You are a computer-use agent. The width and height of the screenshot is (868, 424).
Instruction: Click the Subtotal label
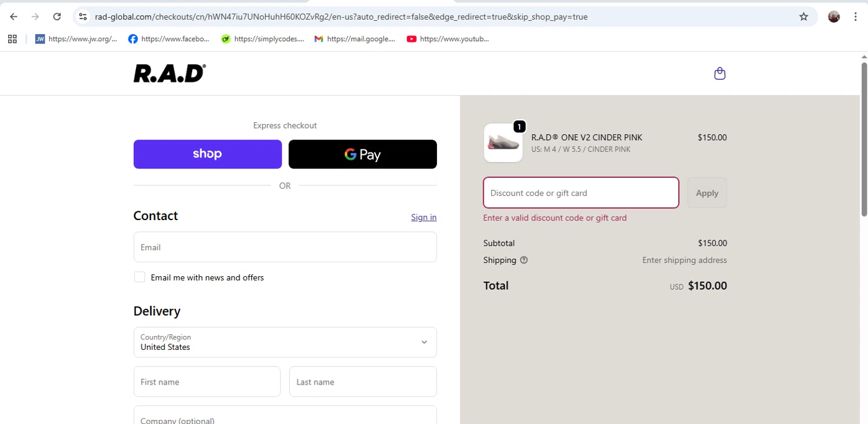(499, 243)
